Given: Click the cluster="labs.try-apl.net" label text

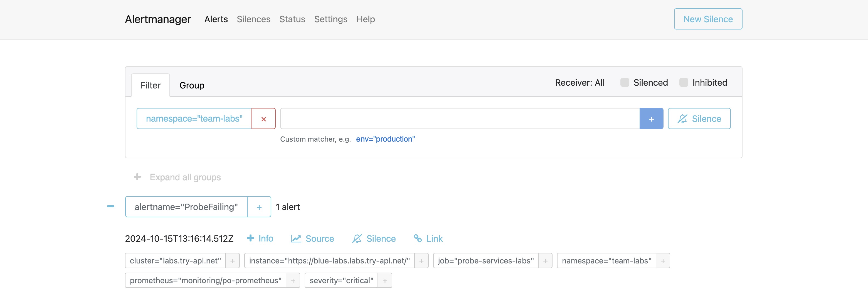Looking at the screenshot, I should point(175,261).
